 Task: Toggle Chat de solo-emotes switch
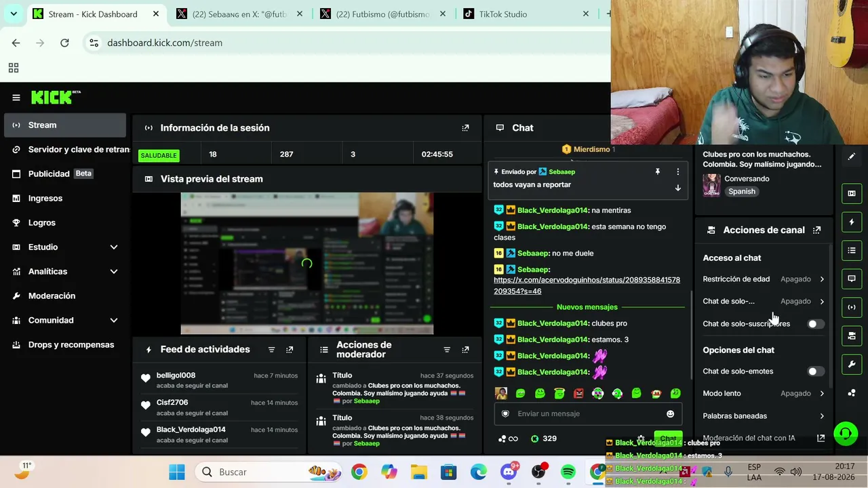pyautogui.click(x=816, y=371)
